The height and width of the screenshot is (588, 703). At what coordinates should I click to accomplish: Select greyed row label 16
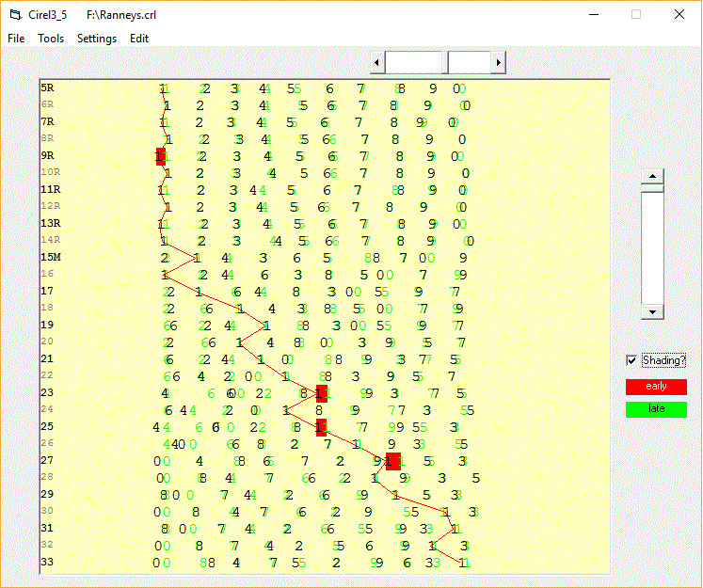(47, 274)
